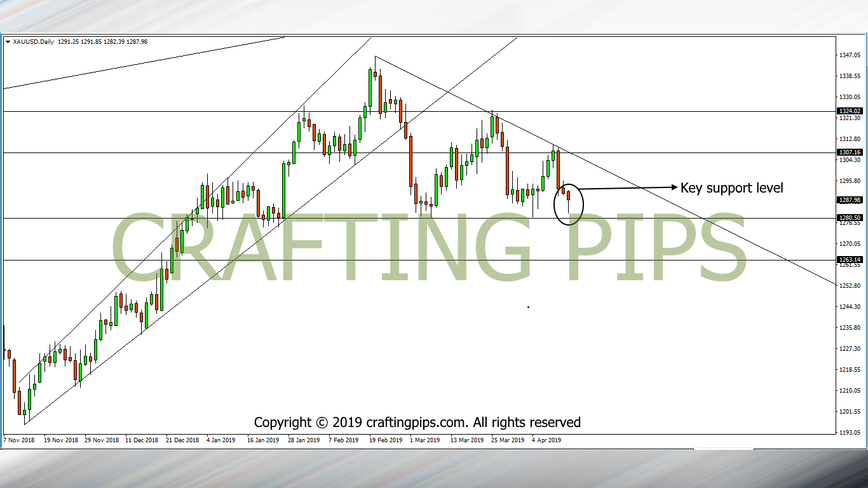Click the 28 Jan 2019 date label
The width and height of the screenshot is (868, 488).
pyautogui.click(x=304, y=440)
